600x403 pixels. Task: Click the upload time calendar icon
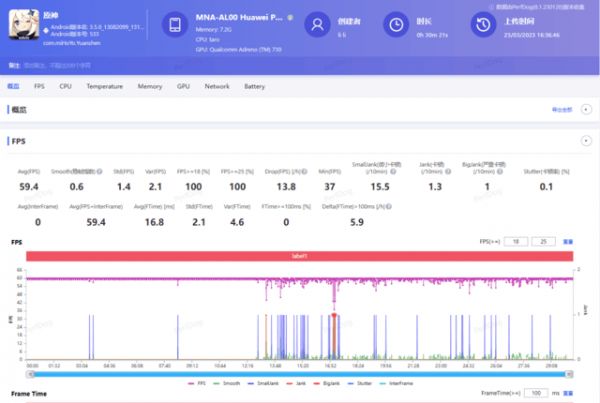[482, 25]
